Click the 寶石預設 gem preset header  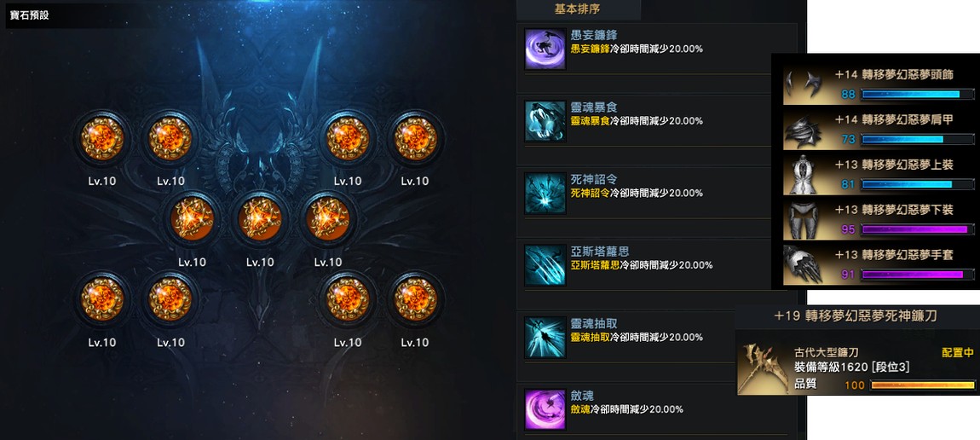tap(29, 15)
